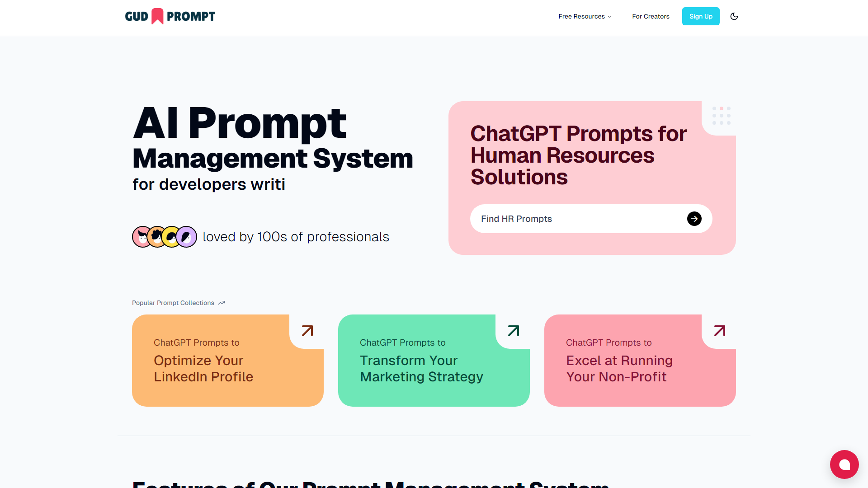Click the LinkedIn Profile collection arrow icon
The height and width of the screenshot is (488, 868).
click(x=307, y=331)
